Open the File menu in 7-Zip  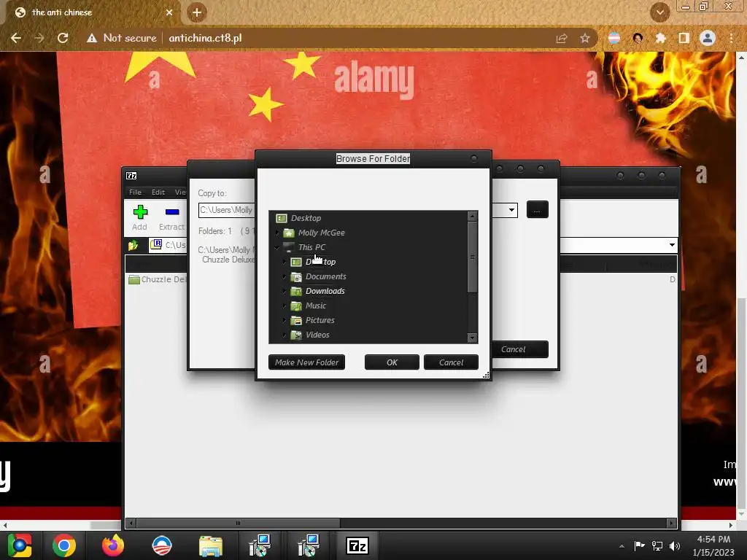(x=135, y=192)
